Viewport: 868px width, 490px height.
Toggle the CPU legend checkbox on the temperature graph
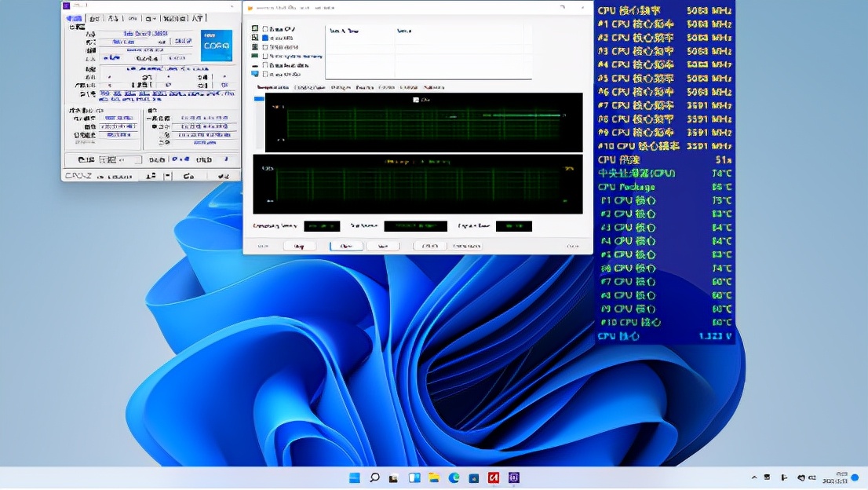[416, 100]
